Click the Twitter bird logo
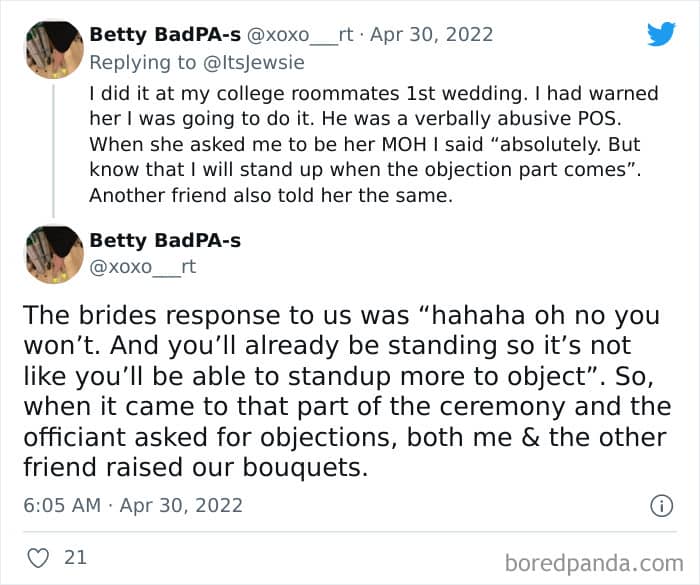700x585 pixels. 661,34
